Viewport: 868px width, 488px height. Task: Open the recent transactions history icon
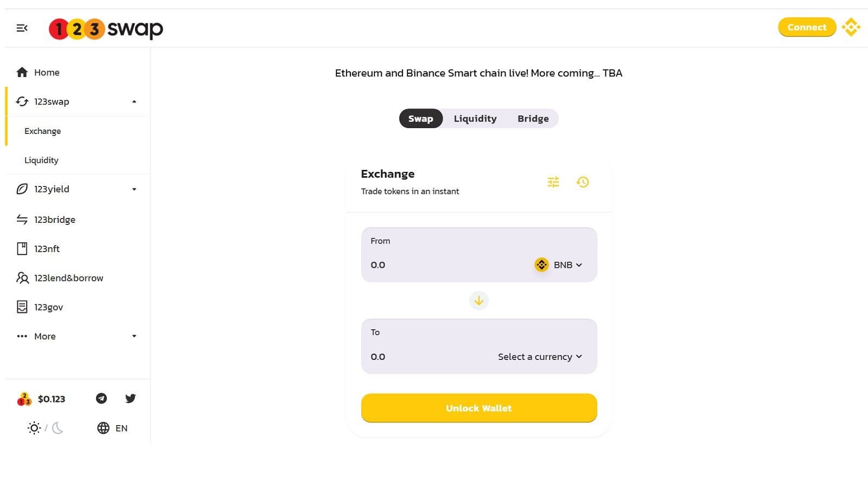click(x=583, y=182)
